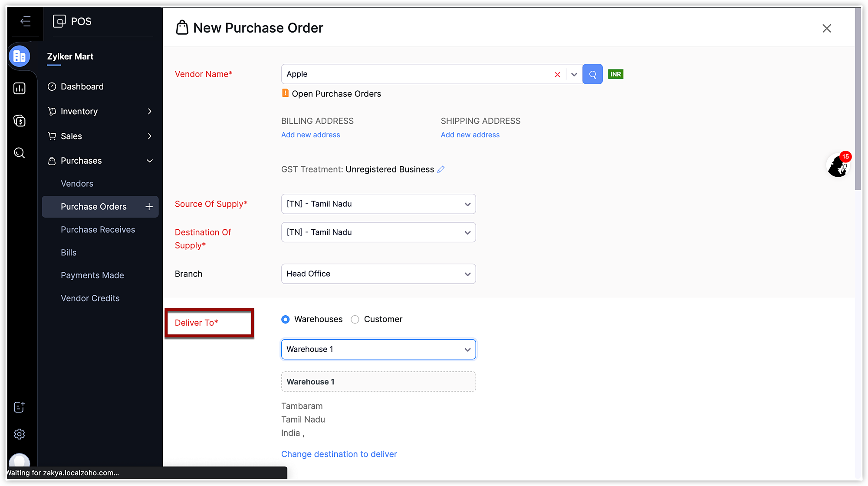Screen dimensions: 868x486
Task: Select the Customer radio option
Action: point(355,320)
